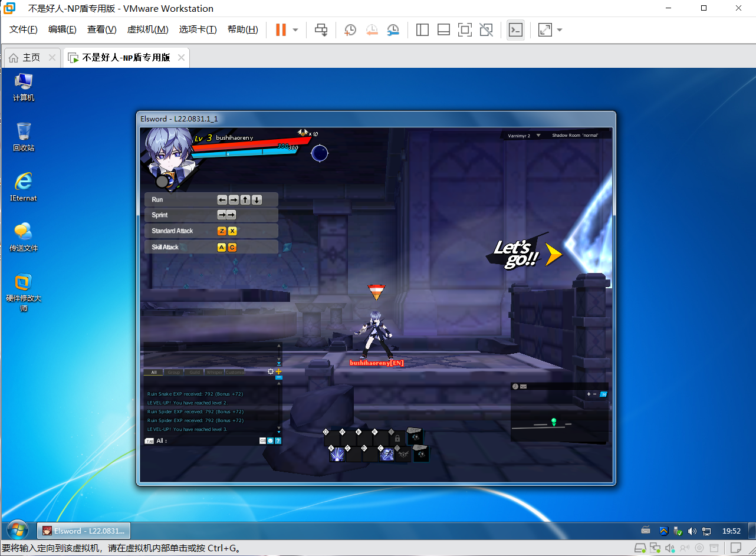
Task: Revert the VM to its previous snapshot
Action: point(372,30)
